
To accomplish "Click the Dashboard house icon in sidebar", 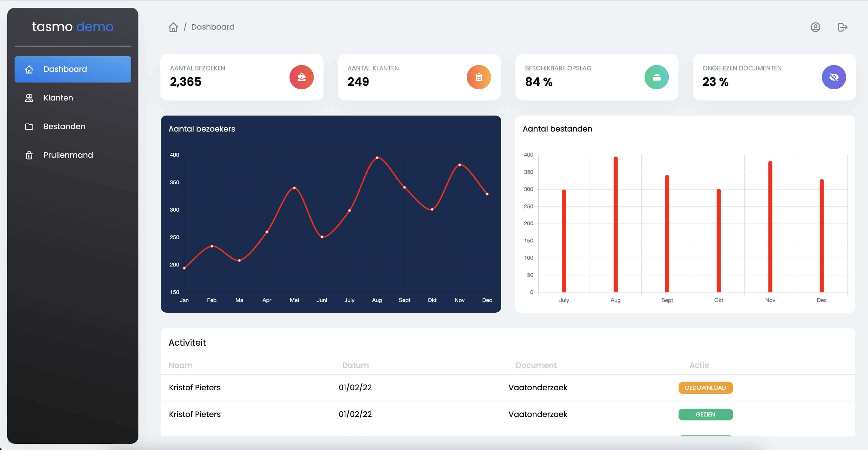I will click(x=29, y=69).
